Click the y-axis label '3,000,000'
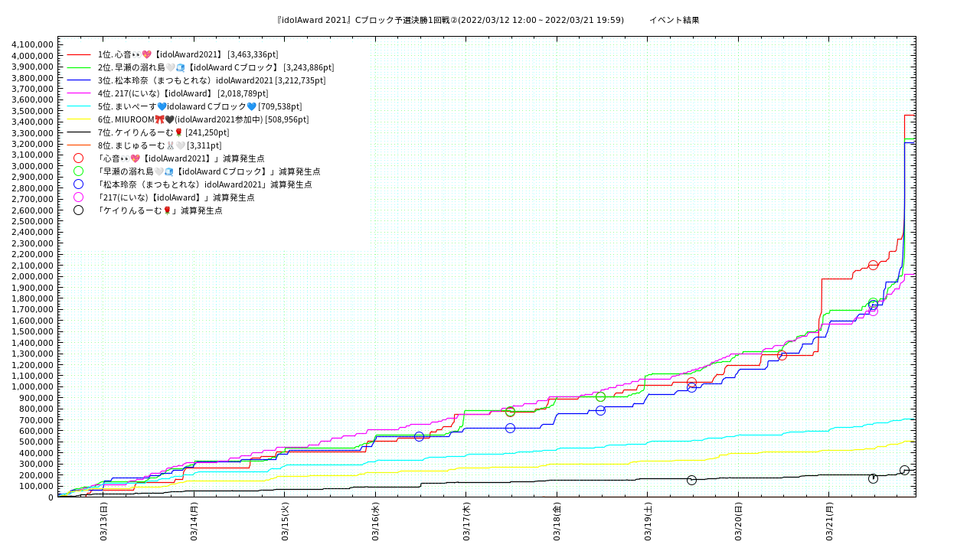Viewport: 980px width, 551px height. (33, 166)
